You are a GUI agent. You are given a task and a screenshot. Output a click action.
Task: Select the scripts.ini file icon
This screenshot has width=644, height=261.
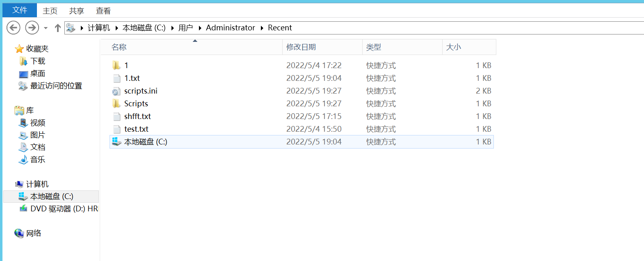[x=116, y=91]
